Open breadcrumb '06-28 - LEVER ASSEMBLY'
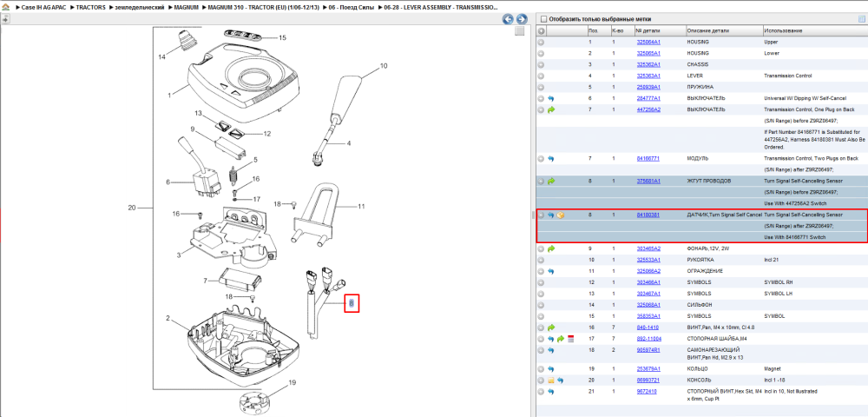Image resolution: width=868 pixels, height=417 pixels. point(441,8)
